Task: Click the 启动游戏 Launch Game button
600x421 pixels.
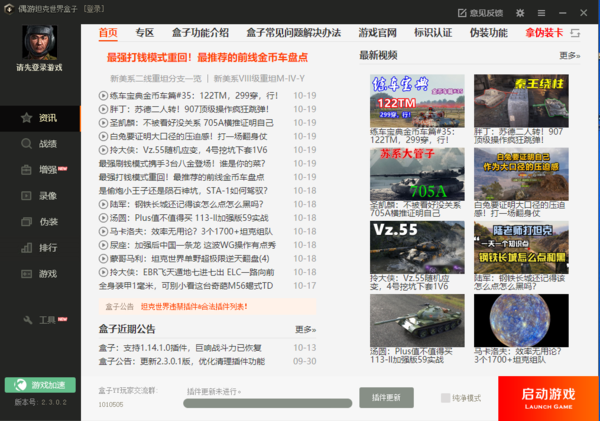Action: tap(548, 395)
